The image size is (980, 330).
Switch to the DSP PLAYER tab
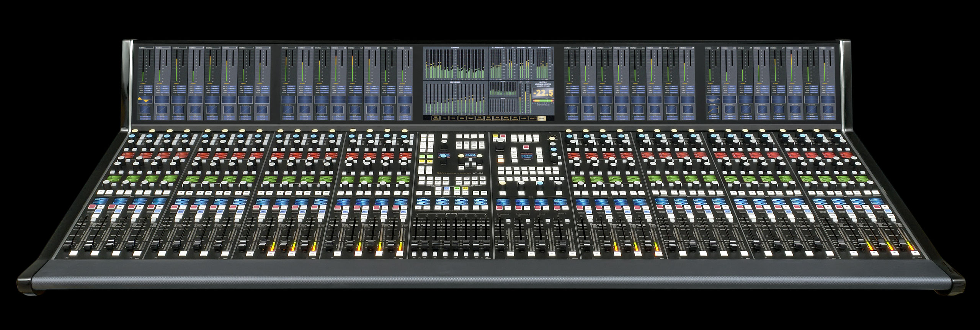click(x=436, y=118)
